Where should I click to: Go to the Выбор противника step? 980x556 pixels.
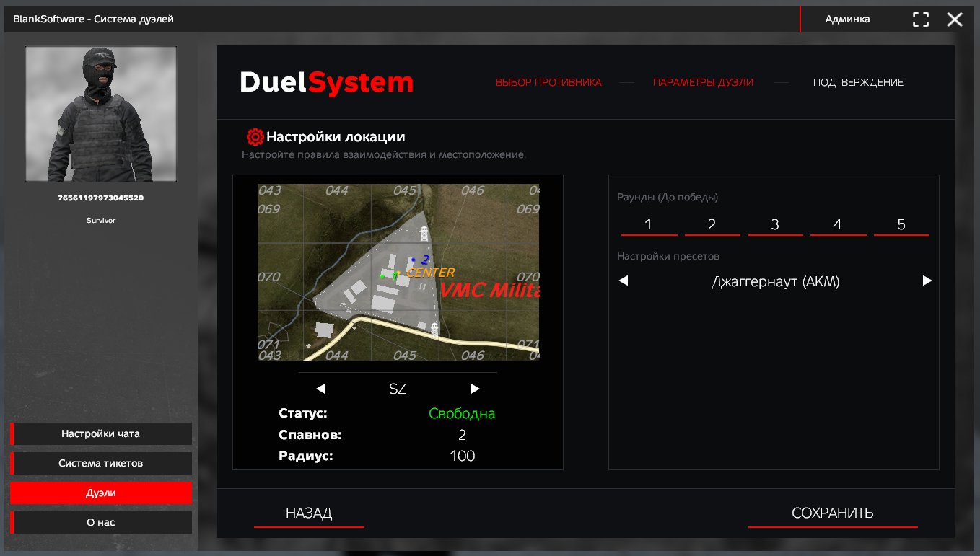(x=548, y=82)
